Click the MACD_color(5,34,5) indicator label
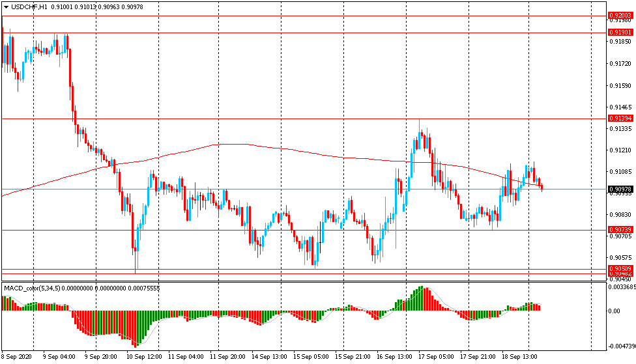This screenshot has height=364, width=636. (x=32, y=288)
